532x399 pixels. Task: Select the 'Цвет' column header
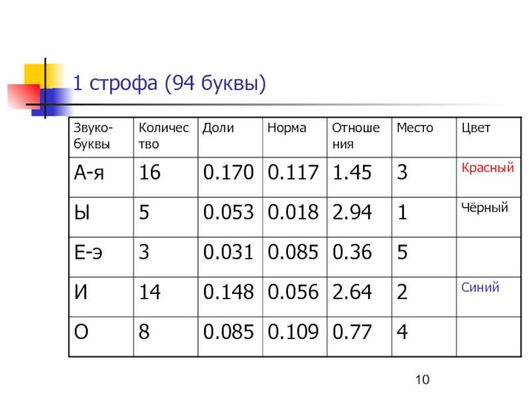pos(476,128)
